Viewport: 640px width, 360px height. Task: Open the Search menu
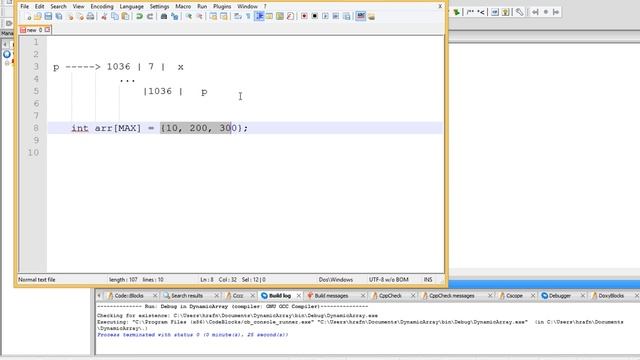[58, 7]
